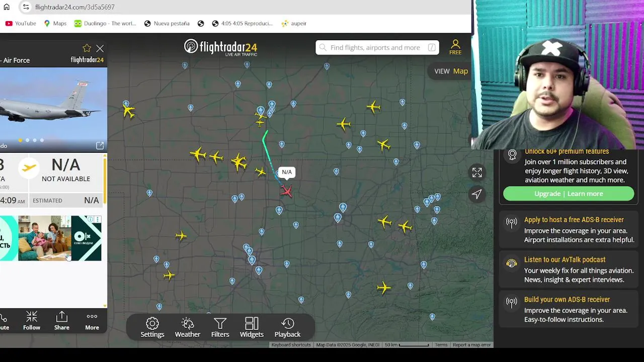Click ADS-B antenna icon beside Apply
This screenshot has height=362, width=644.
512,223
